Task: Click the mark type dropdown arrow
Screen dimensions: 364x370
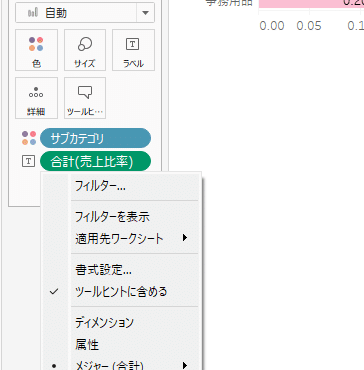Action: coord(145,13)
